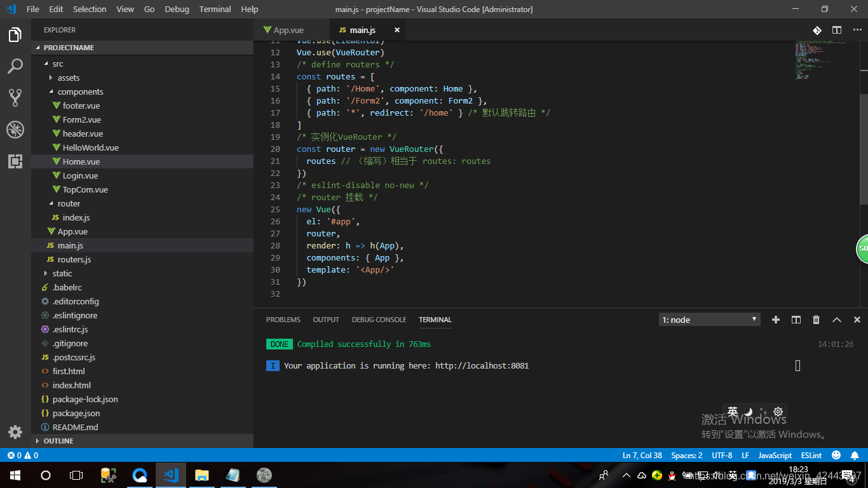Change the JavaScript language mode
This screenshot has width=868, height=488.
[775, 455]
